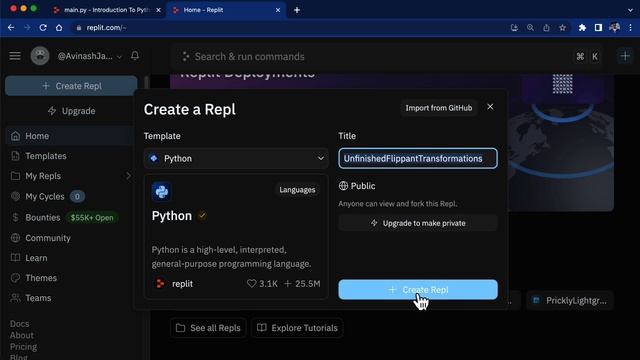Open browser extensions puzzle icon
The height and width of the screenshot is (360, 640).
(x=582, y=28)
